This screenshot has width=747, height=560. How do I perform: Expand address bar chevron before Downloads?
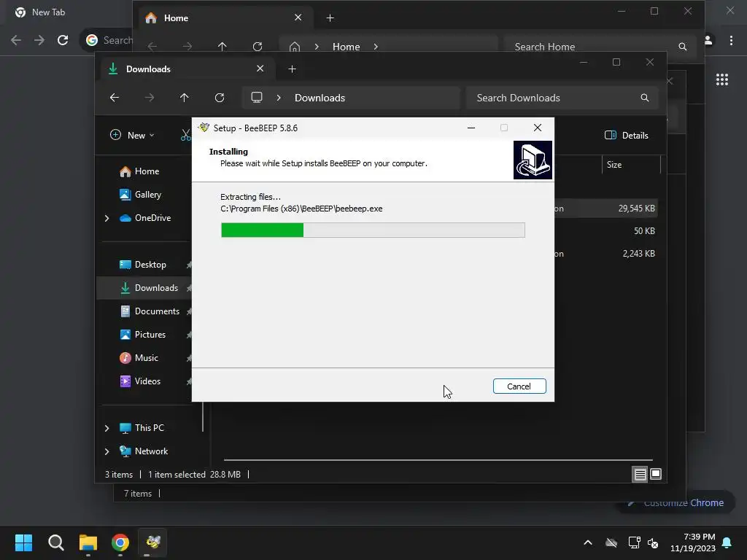point(279,98)
